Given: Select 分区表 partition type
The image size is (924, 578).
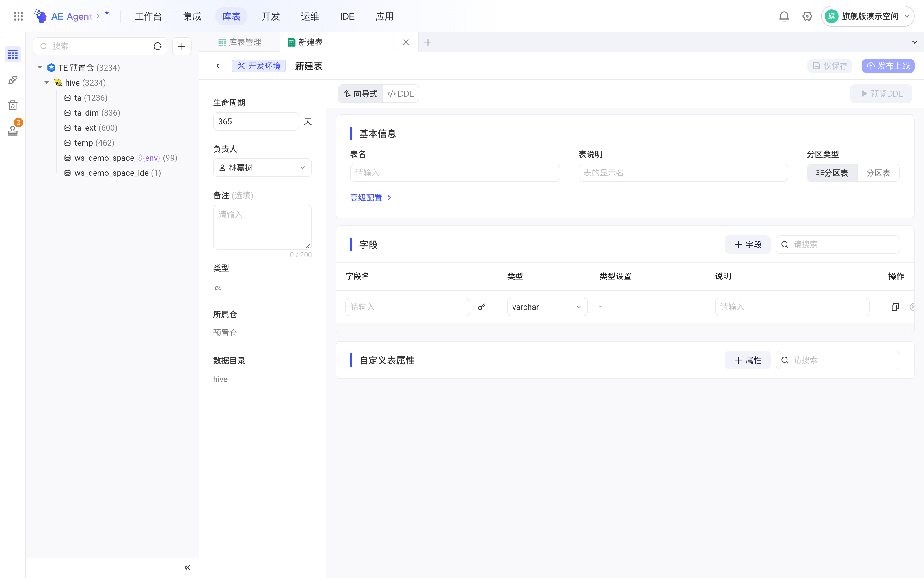Looking at the screenshot, I should (878, 173).
